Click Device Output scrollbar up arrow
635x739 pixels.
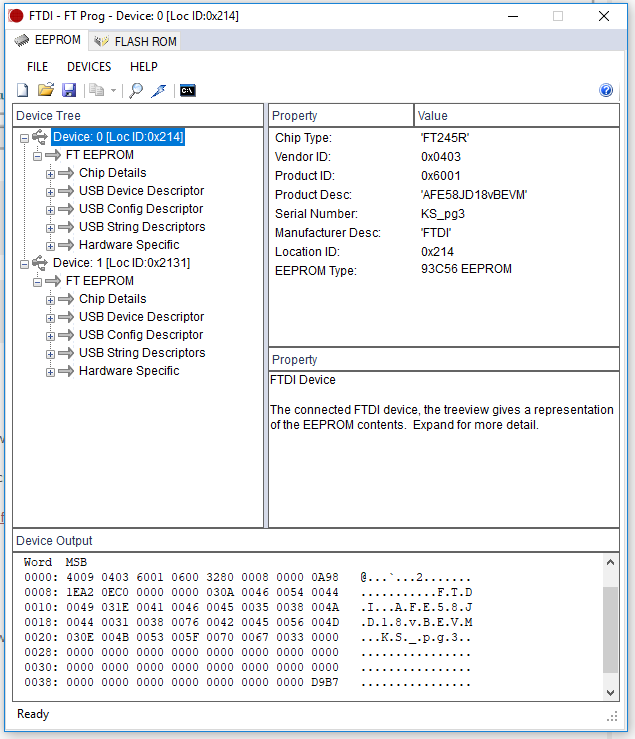point(610,562)
